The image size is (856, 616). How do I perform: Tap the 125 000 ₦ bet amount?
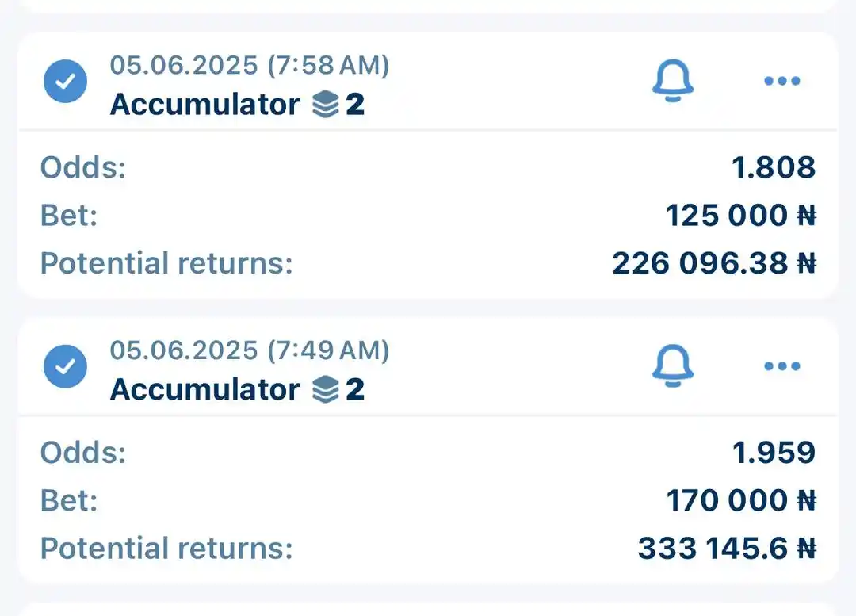pos(740,216)
